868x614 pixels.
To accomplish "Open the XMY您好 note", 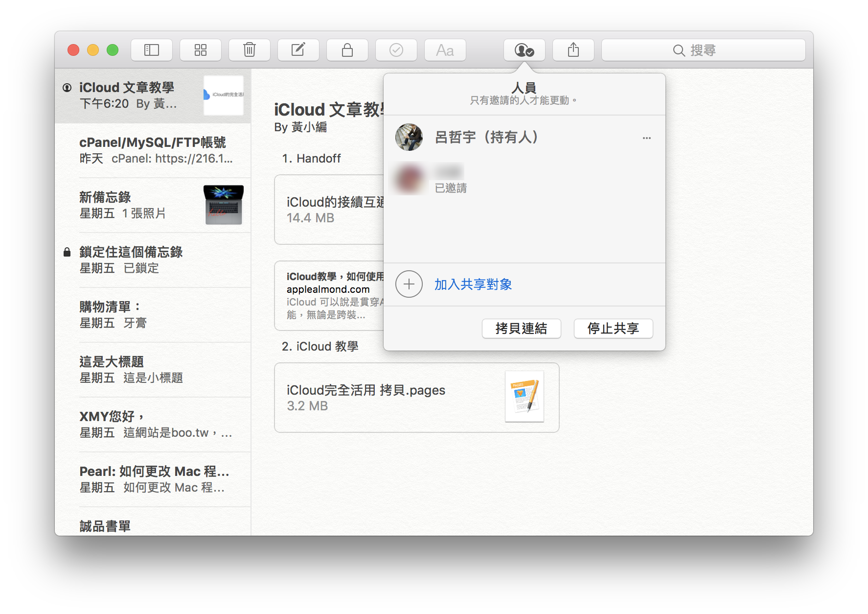I will pyautogui.click(x=153, y=425).
